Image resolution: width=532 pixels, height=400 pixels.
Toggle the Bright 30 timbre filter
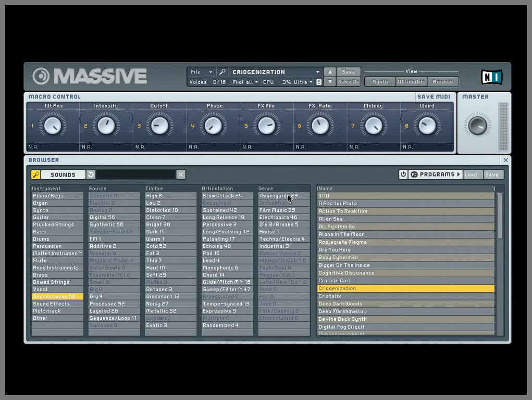(171, 224)
